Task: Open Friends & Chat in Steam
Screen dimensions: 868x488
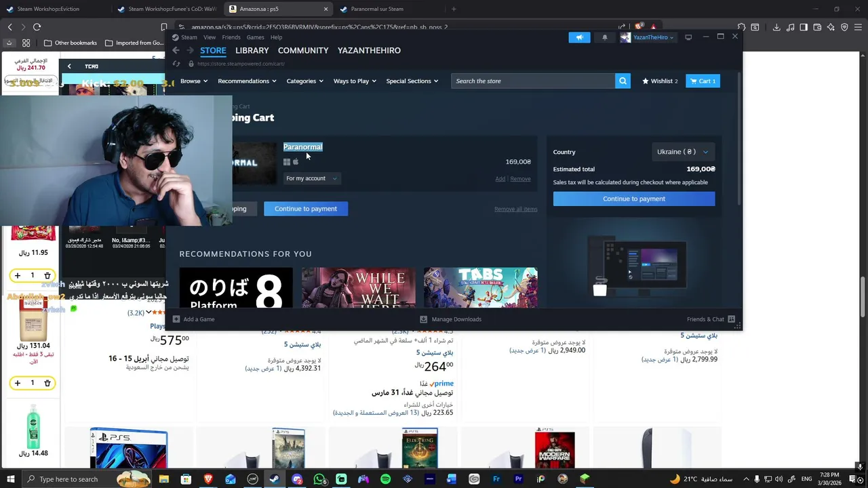Action: [711, 319]
